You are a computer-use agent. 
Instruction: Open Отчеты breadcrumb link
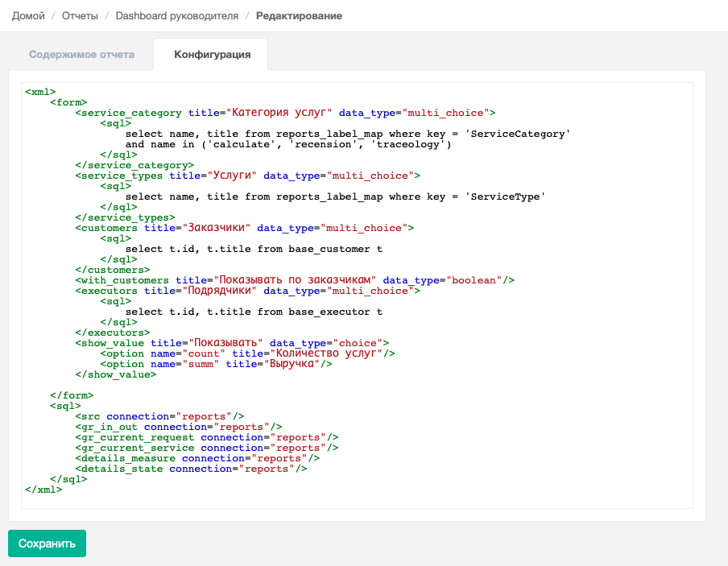tap(80, 16)
